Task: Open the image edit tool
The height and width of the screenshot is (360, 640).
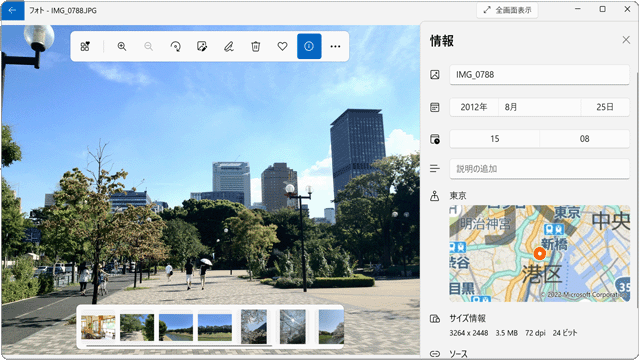Action: (202, 47)
